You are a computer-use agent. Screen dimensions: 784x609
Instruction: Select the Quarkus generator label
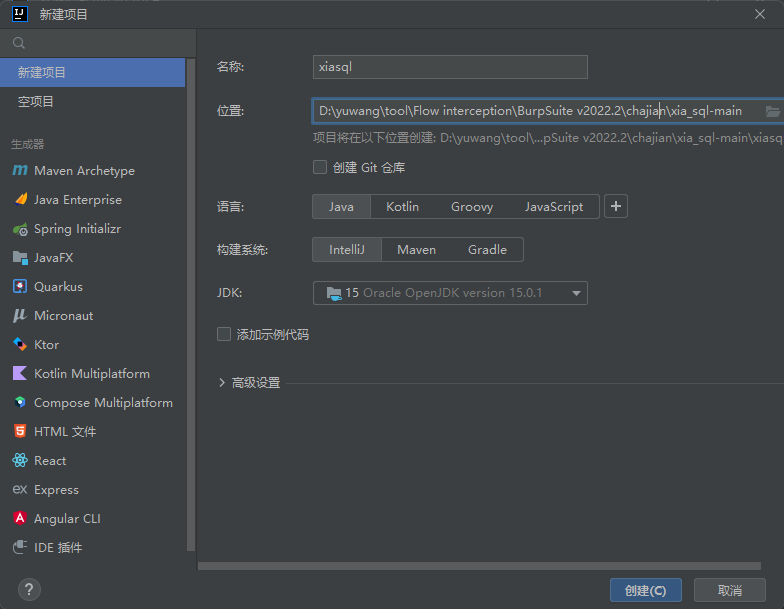pyautogui.click(x=58, y=287)
